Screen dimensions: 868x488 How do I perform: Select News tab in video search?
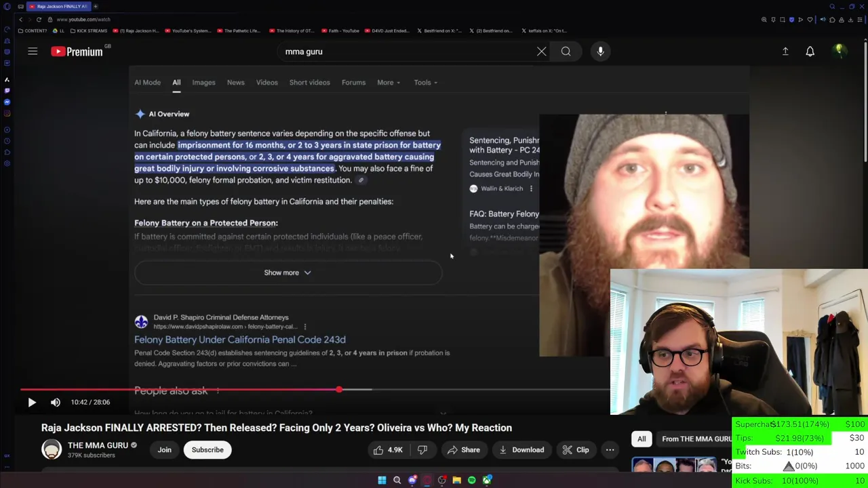point(235,83)
